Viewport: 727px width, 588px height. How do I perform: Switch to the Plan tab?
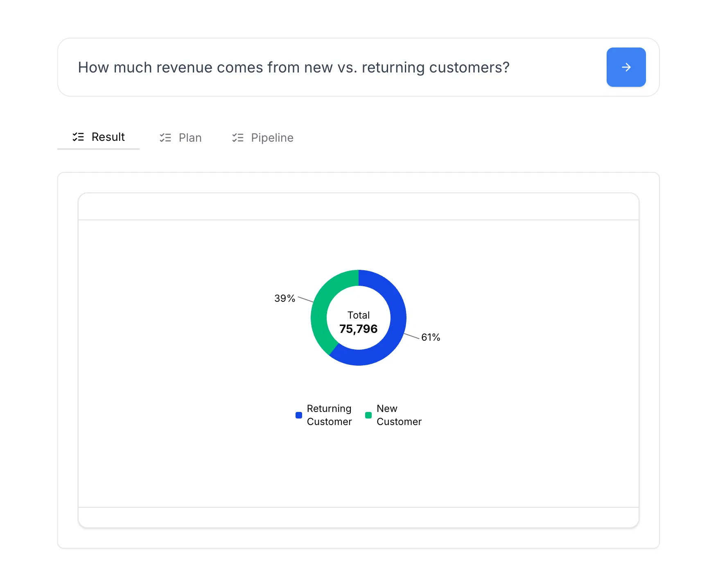(190, 138)
